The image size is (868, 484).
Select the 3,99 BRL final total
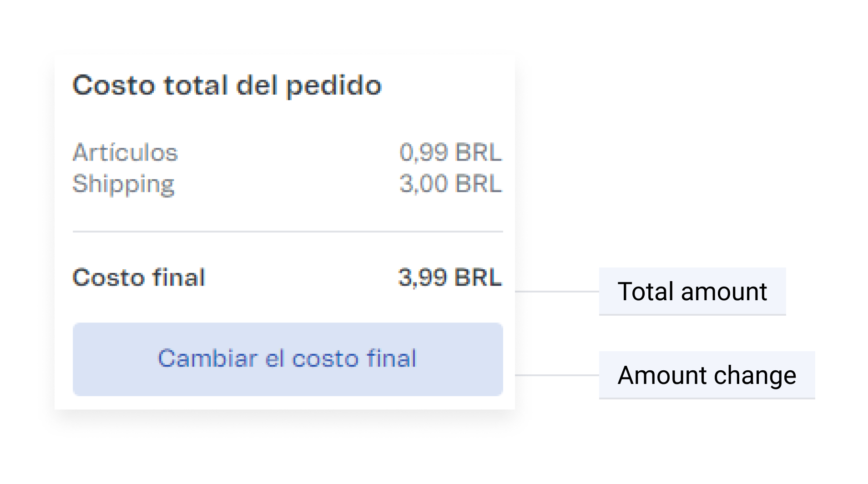tap(449, 277)
